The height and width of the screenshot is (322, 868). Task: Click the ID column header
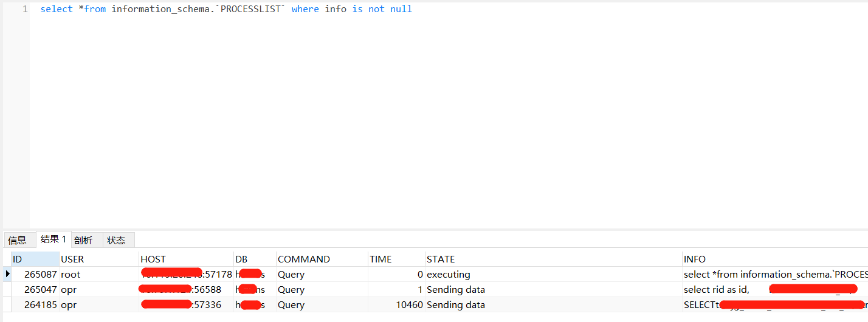click(35, 259)
